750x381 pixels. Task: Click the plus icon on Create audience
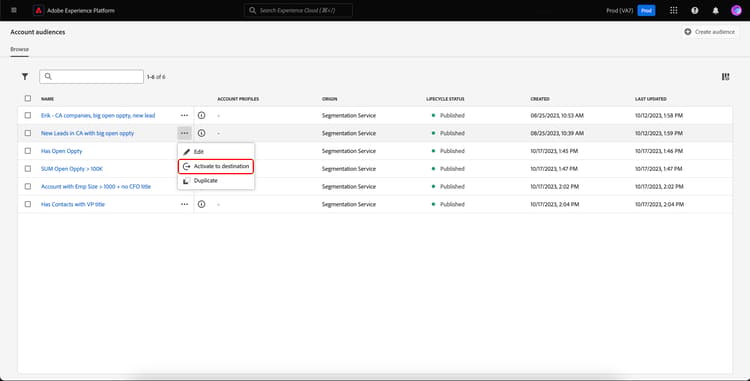(687, 32)
